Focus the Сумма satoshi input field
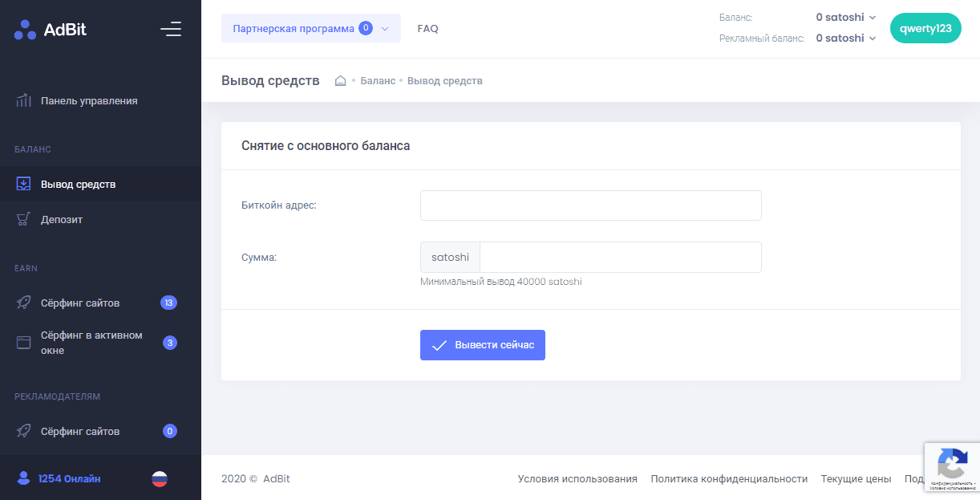The height and width of the screenshot is (500, 980). click(x=619, y=258)
